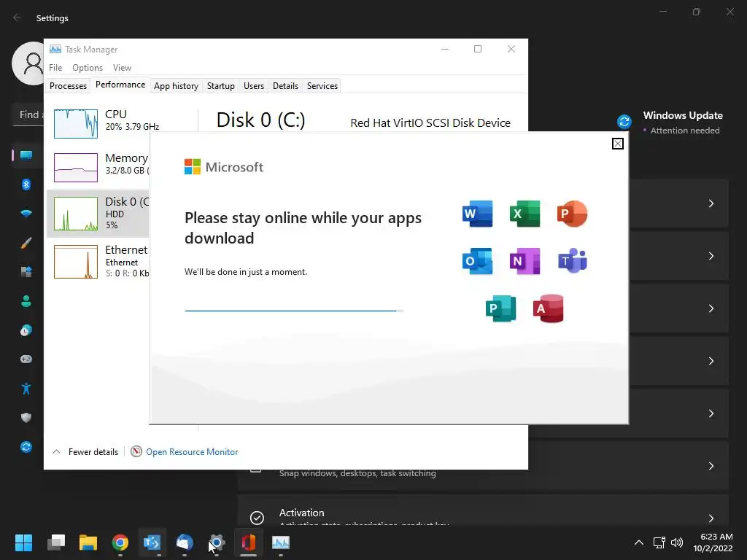
Task: Click the Excel app icon
Action: click(x=525, y=214)
